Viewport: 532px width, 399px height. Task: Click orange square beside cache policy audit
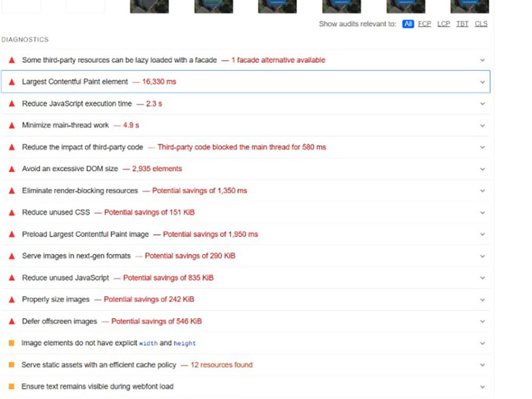coord(12,365)
